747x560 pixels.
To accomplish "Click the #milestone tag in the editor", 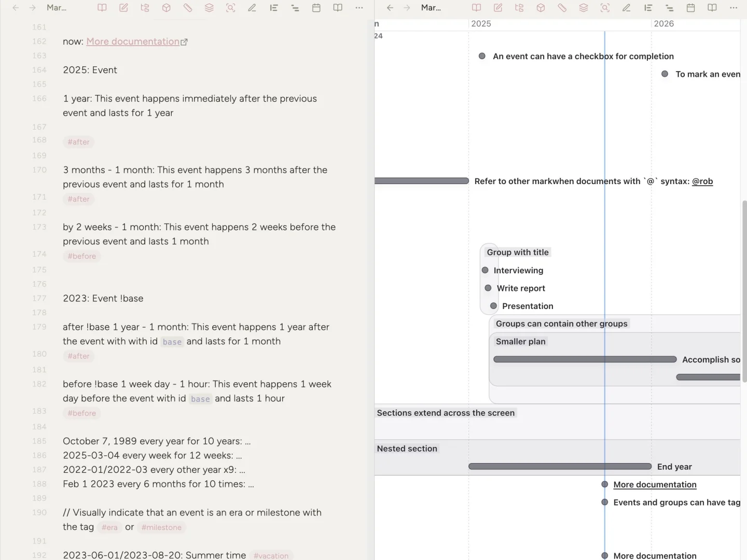I will coord(161,527).
